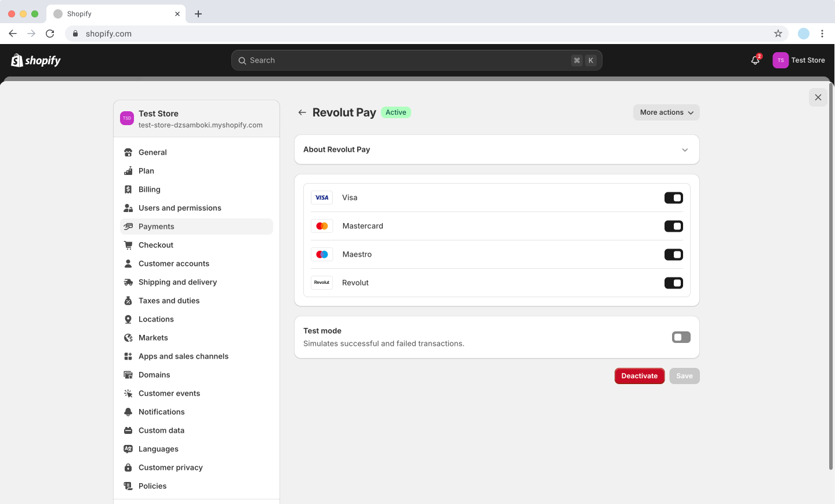Click the Payments sidebar icon
The height and width of the screenshot is (504, 835).
click(x=128, y=227)
